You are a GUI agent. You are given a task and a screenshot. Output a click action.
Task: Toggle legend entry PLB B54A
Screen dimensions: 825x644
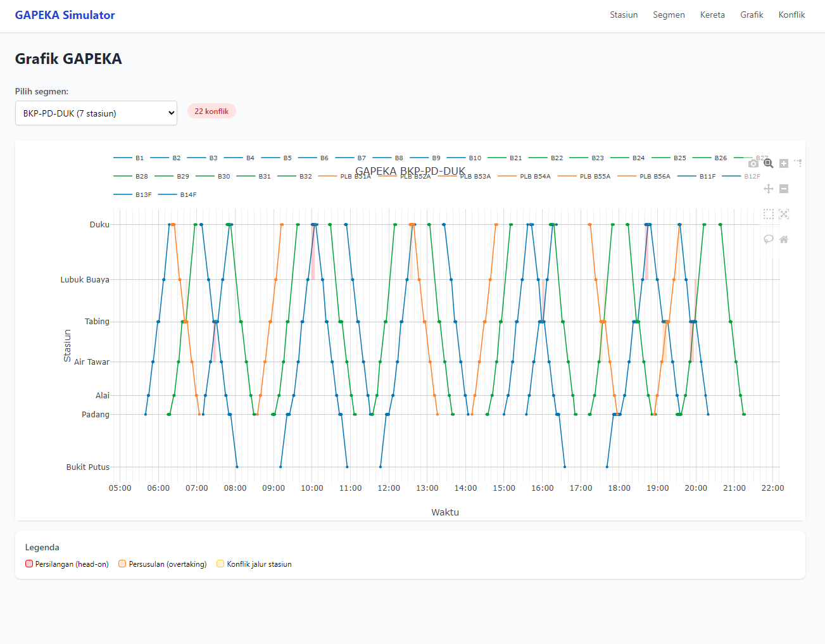coord(525,176)
